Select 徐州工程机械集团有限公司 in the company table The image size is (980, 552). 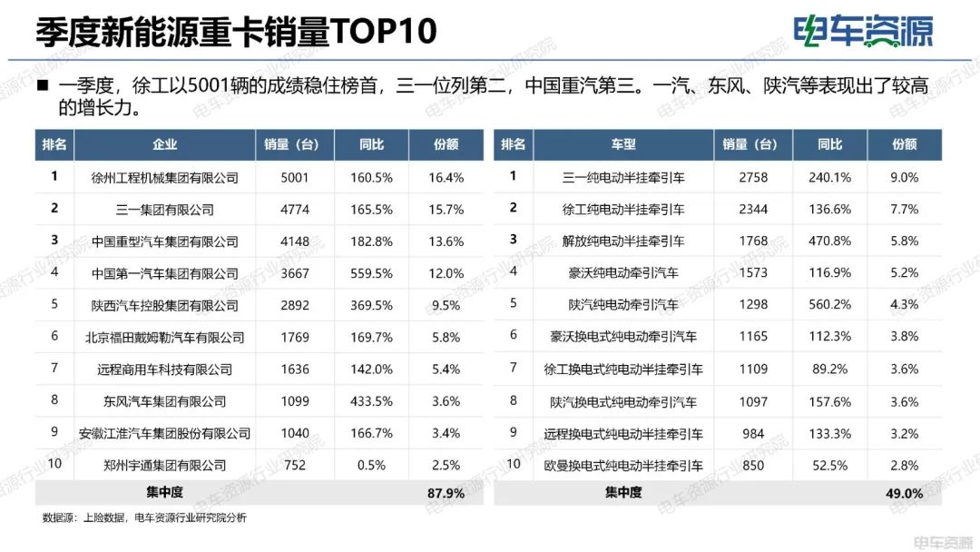164,178
